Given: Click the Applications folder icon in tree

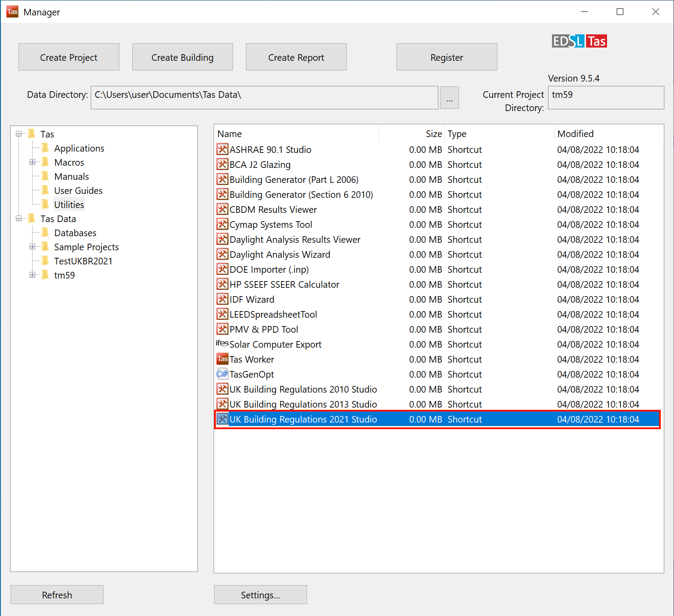Looking at the screenshot, I should [45, 148].
